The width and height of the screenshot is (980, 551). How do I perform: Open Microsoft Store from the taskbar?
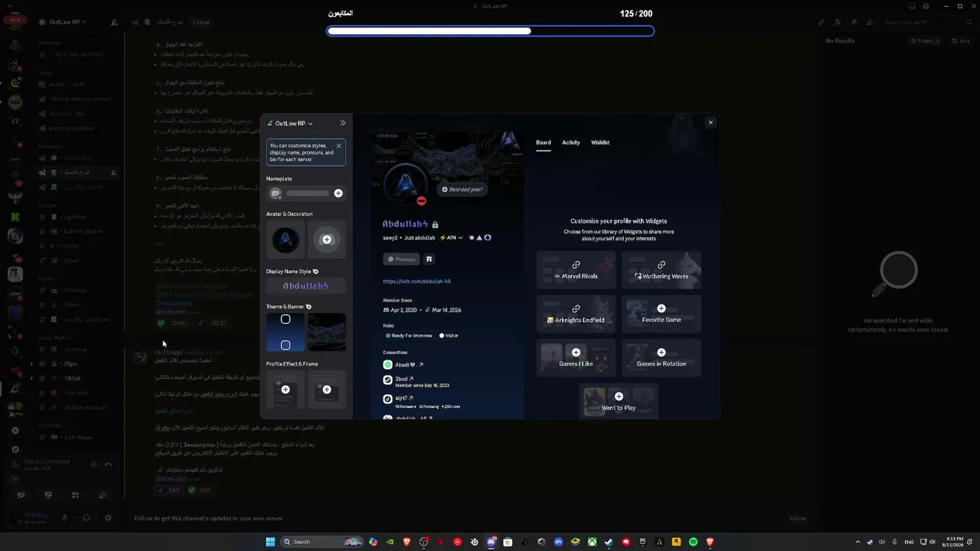[508, 542]
